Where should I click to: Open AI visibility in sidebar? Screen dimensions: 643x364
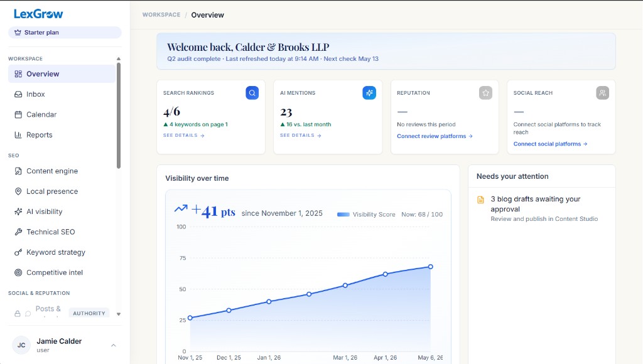[x=62, y=211]
